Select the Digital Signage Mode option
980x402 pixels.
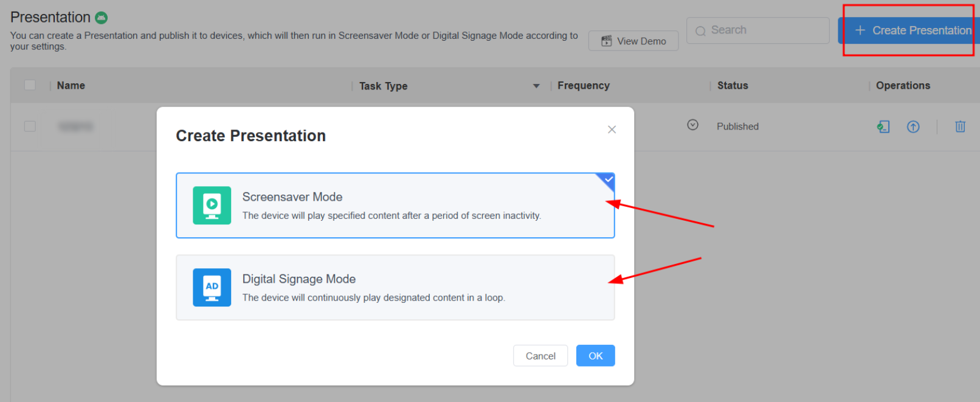pyautogui.click(x=395, y=287)
